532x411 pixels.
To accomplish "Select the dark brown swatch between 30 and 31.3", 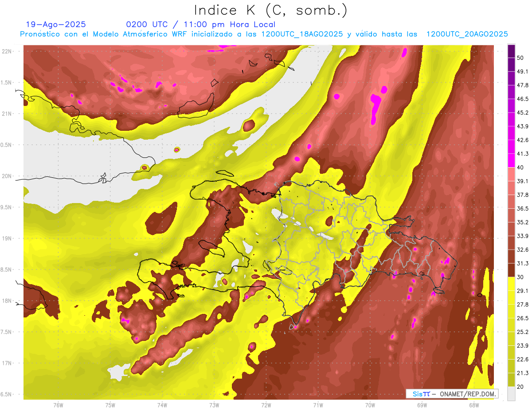I will point(511,270).
